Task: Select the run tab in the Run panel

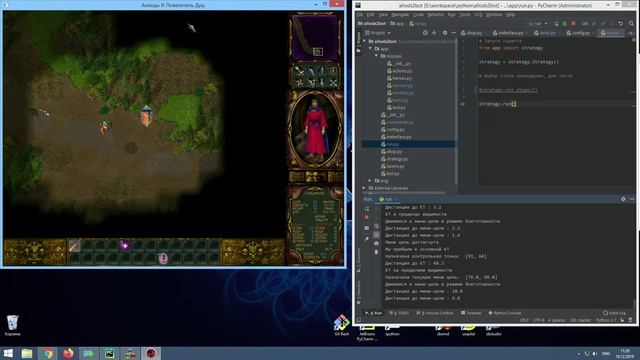Action: coord(387,199)
